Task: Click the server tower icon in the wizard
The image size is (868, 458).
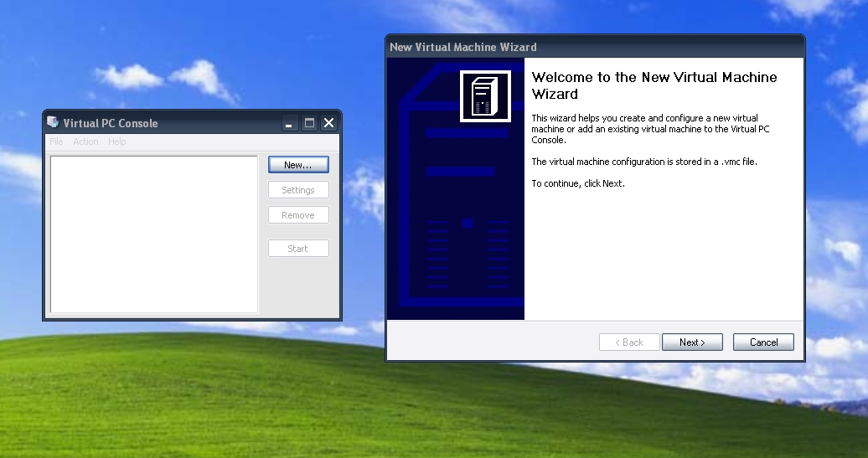Action: [x=485, y=96]
